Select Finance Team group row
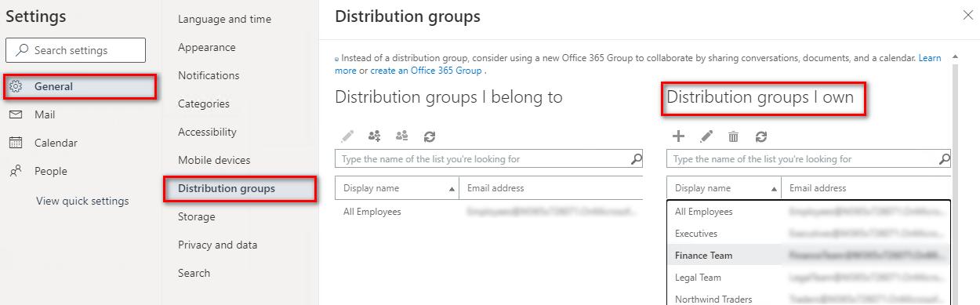 tap(808, 256)
